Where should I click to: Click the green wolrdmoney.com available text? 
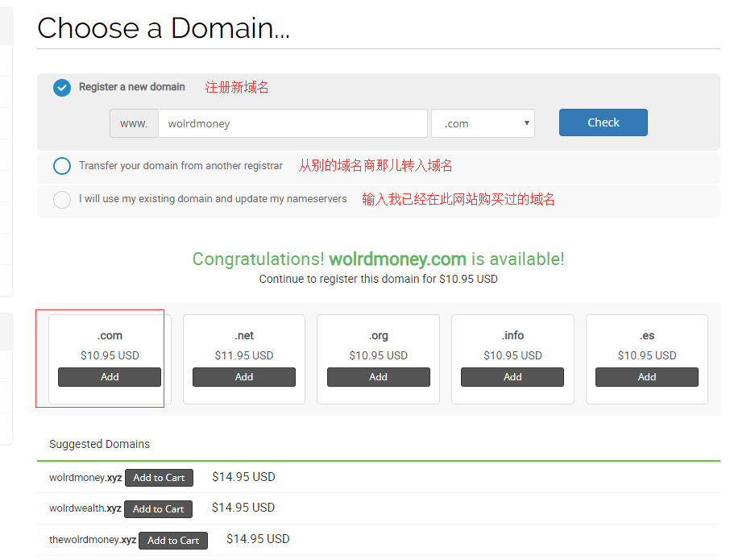click(x=397, y=259)
